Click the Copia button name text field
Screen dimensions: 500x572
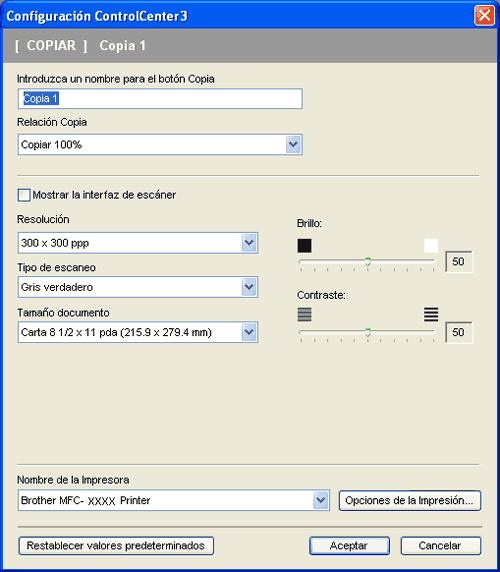160,98
